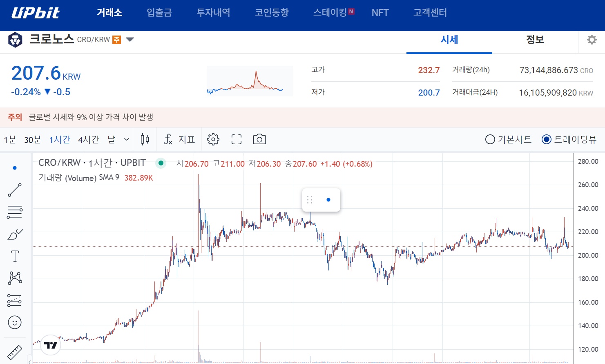Click the blue dot in floating toolbar
Viewport: 605px width, 364px height.
coord(328,200)
